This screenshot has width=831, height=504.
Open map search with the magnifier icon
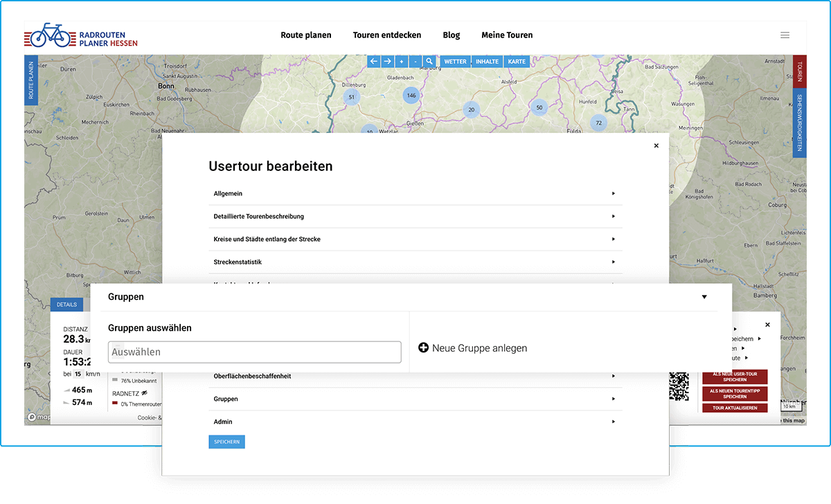tap(429, 61)
